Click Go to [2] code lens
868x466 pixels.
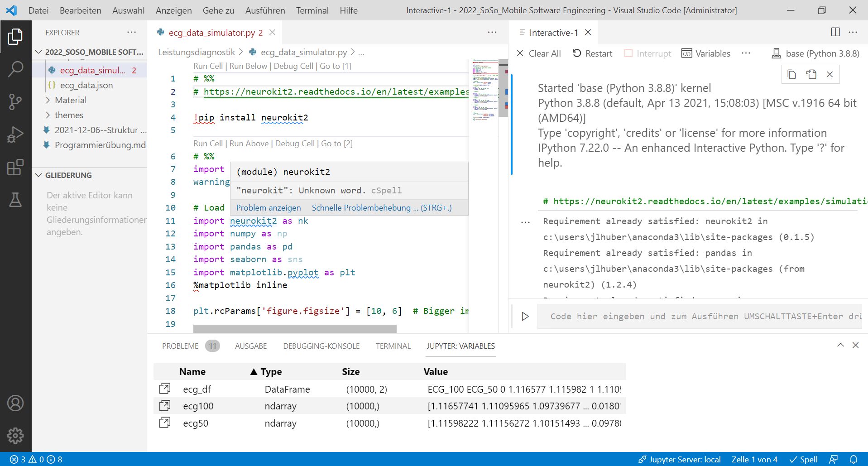(x=337, y=144)
